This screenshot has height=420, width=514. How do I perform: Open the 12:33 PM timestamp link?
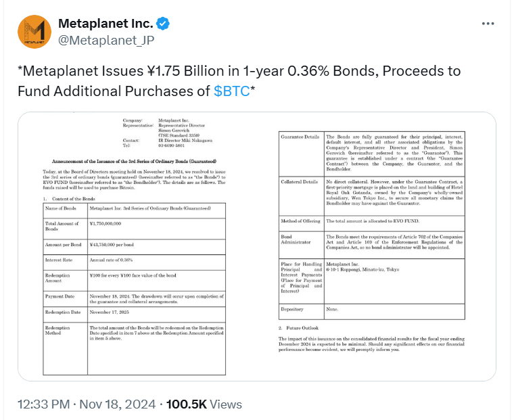[43, 404]
